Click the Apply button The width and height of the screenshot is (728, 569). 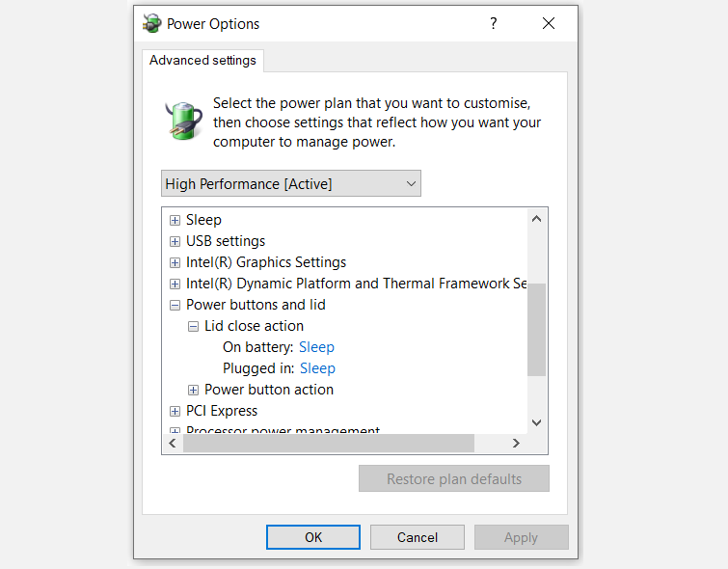click(x=522, y=537)
